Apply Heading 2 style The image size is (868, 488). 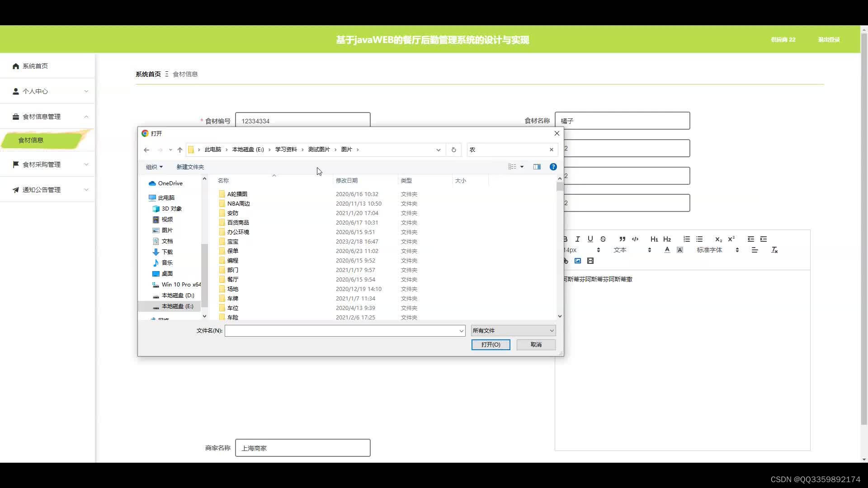tap(667, 239)
